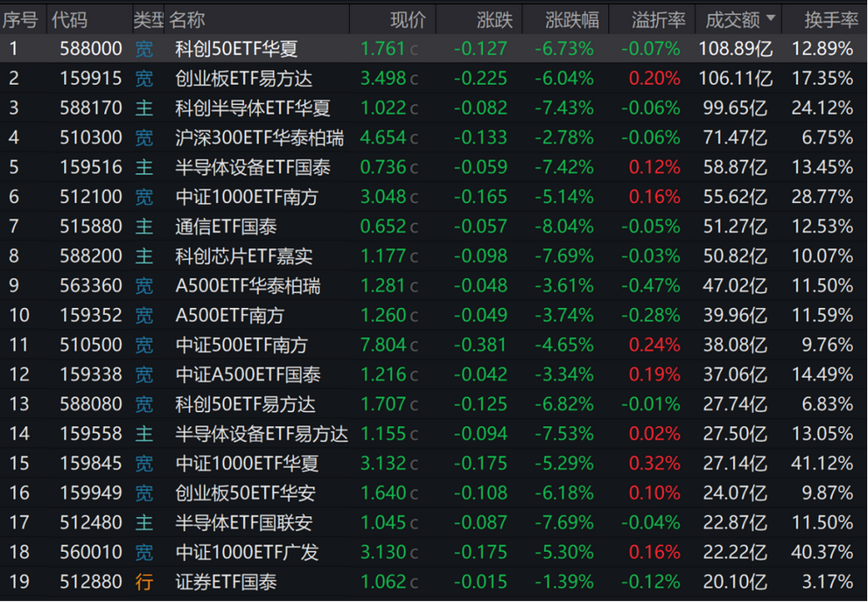Click the turnover value 108.89亿
This screenshot has width=868, height=602.
[735, 49]
